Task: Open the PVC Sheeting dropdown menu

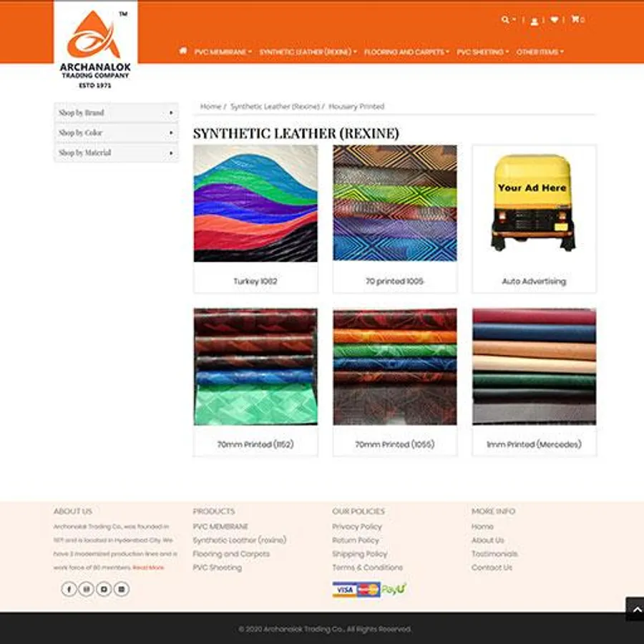Action: click(482, 52)
